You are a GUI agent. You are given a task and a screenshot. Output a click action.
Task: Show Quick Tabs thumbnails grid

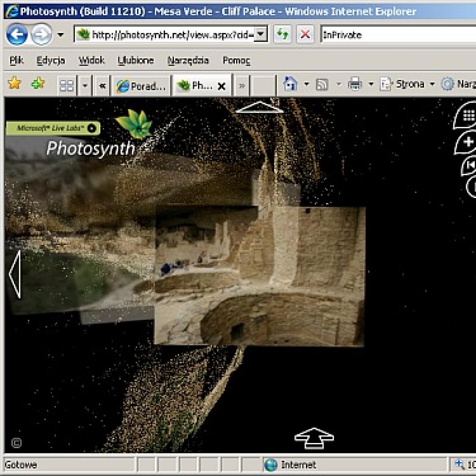click(x=66, y=86)
